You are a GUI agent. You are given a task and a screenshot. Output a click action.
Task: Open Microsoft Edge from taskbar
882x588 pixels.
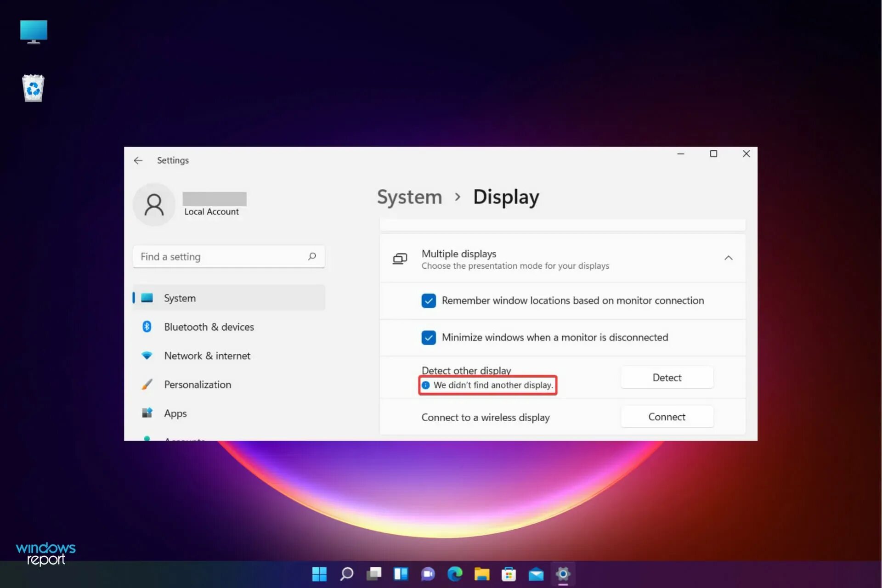pos(455,574)
